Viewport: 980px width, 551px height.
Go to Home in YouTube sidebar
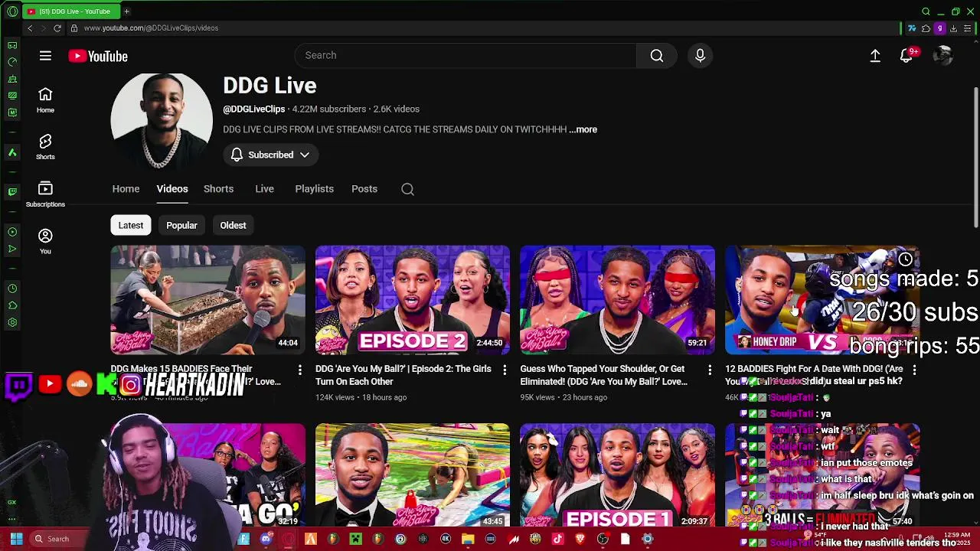pyautogui.click(x=45, y=99)
